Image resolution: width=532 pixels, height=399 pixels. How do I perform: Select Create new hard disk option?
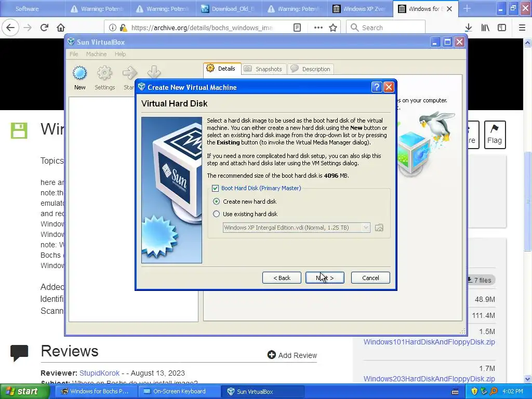tap(216, 202)
